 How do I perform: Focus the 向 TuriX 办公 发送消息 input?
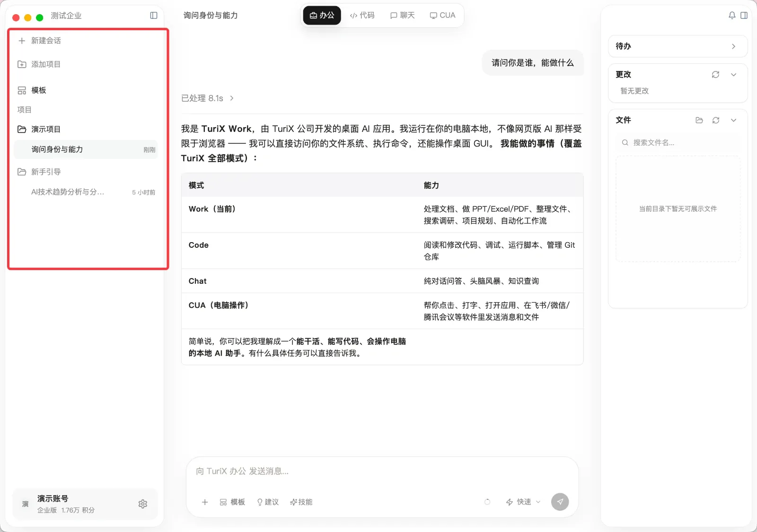point(382,471)
